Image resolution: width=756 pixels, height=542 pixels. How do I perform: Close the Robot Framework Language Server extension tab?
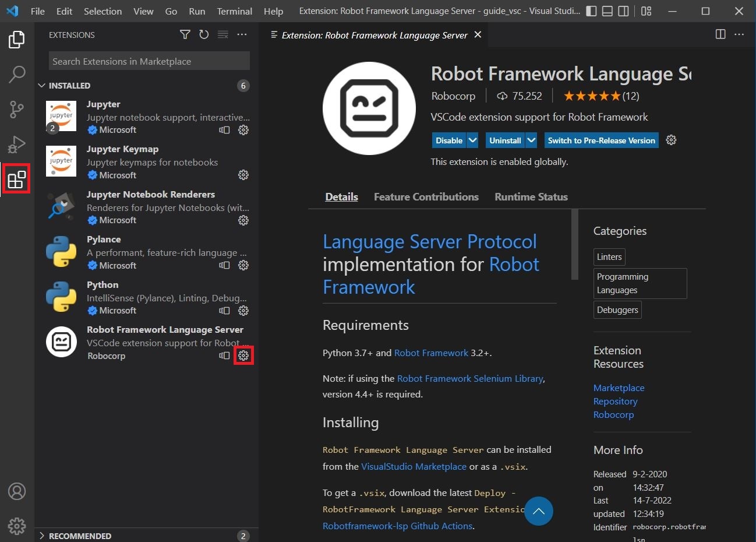point(478,35)
